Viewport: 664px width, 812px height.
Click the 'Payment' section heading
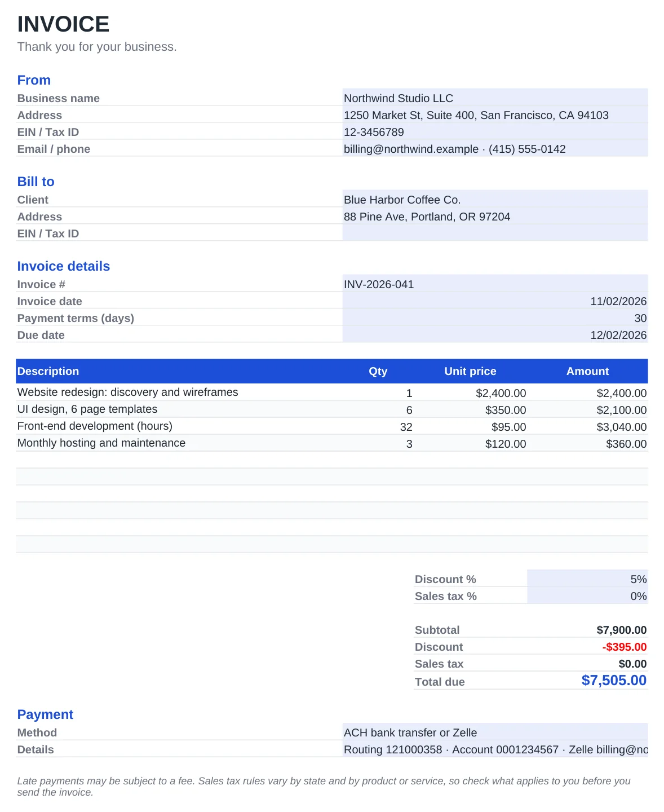tap(45, 714)
